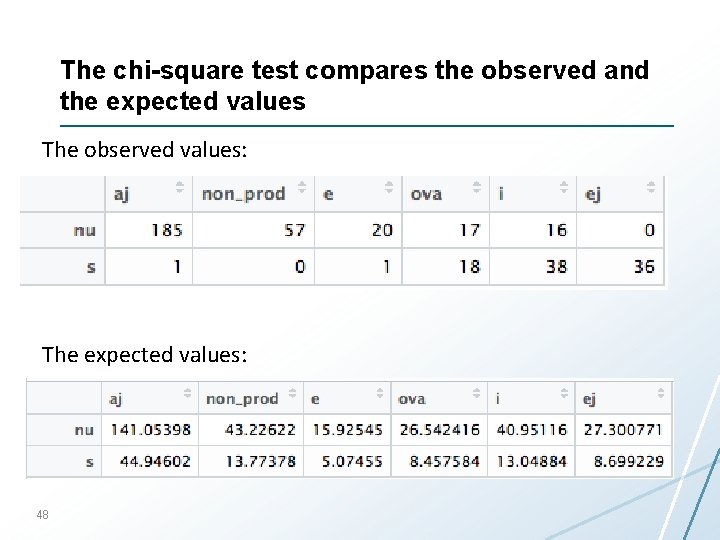Sort observed table by non_prod column arrows
Viewport: 720px width, 540px height.
[302, 187]
